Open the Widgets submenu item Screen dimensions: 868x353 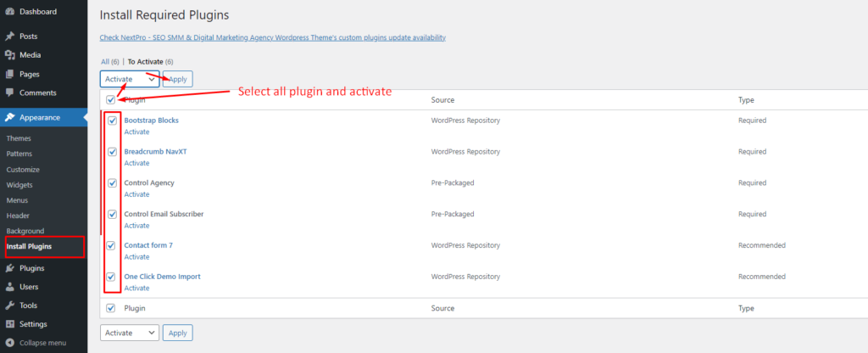click(x=19, y=185)
